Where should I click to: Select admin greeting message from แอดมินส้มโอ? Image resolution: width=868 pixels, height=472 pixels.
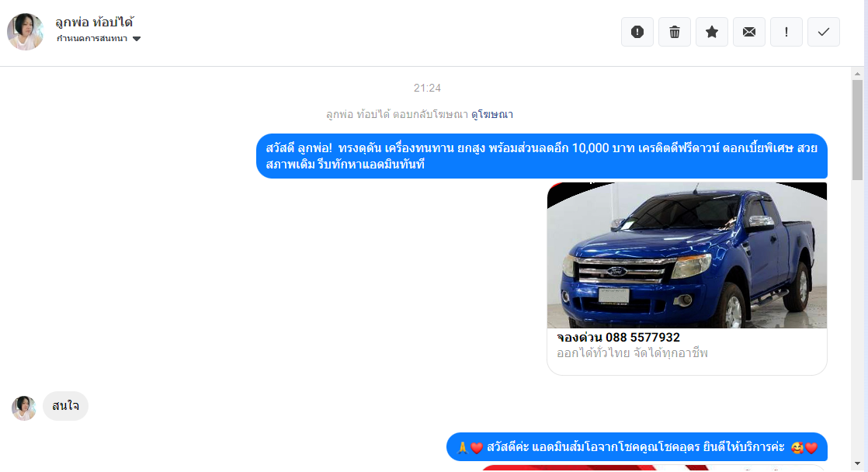click(x=637, y=447)
